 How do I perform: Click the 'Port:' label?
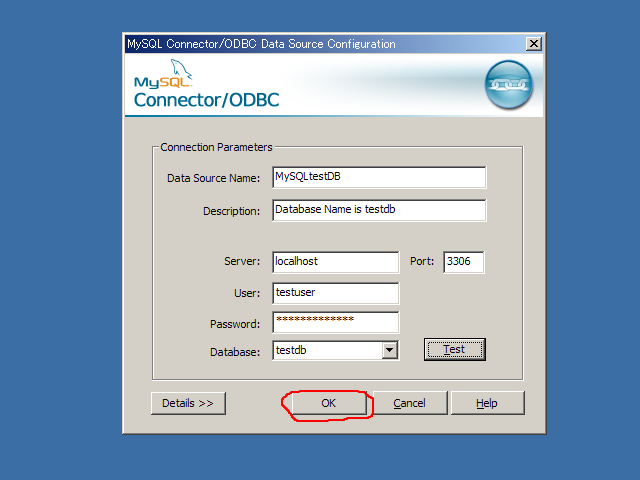tap(422, 261)
